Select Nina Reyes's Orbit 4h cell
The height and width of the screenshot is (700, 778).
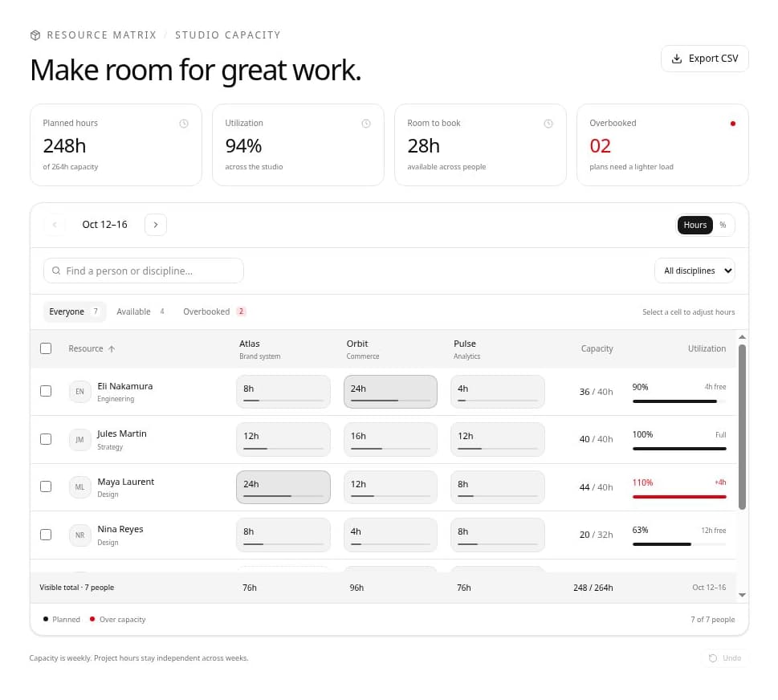390,535
